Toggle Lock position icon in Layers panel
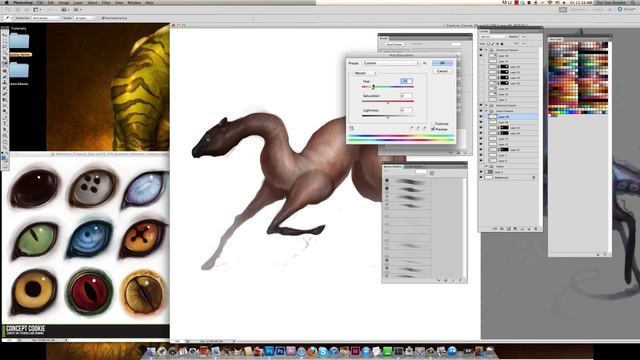Screen dimensions: 640x360 click(x=498, y=44)
